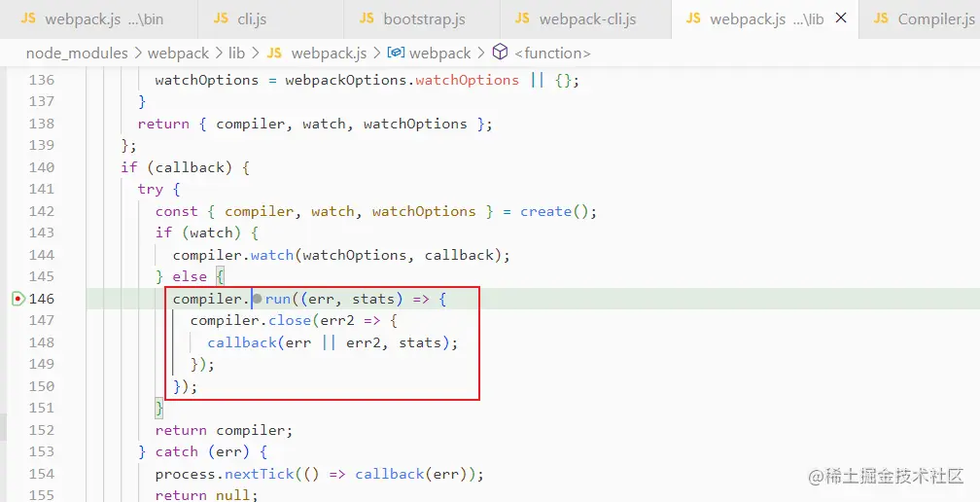
Task: Click JS icon in the breadcrumb path
Action: [x=274, y=54]
